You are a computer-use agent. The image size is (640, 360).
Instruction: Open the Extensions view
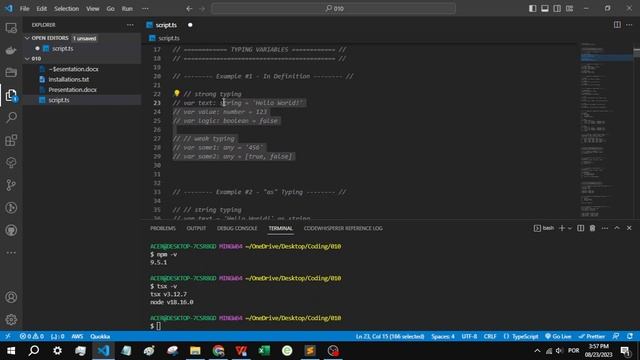click(x=11, y=140)
